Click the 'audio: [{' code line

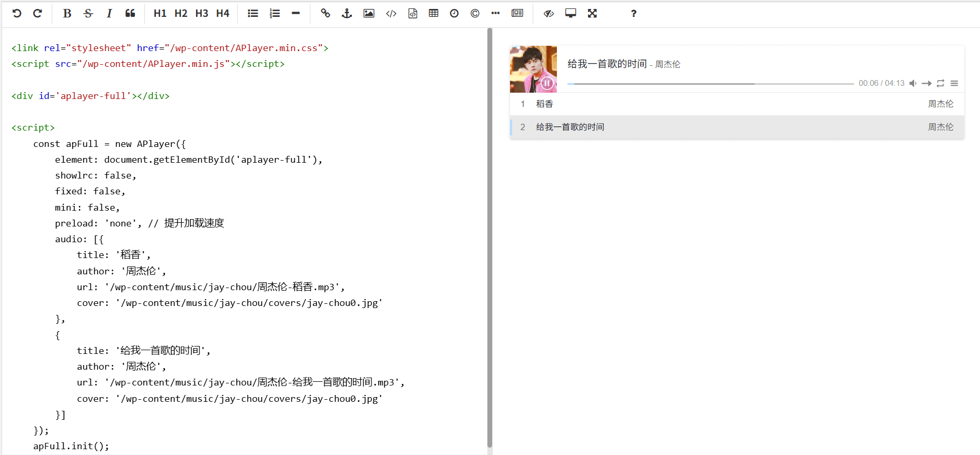click(79, 239)
